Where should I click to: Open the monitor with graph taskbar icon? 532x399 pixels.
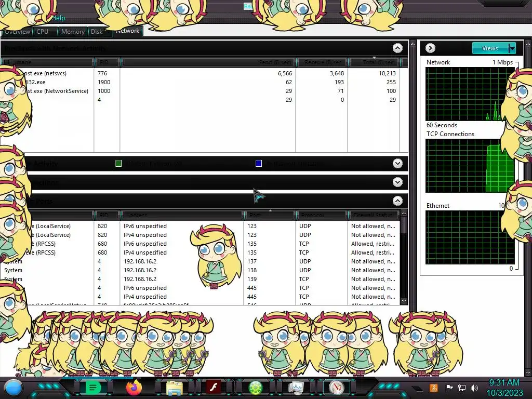pyautogui.click(x=296, y=388)
